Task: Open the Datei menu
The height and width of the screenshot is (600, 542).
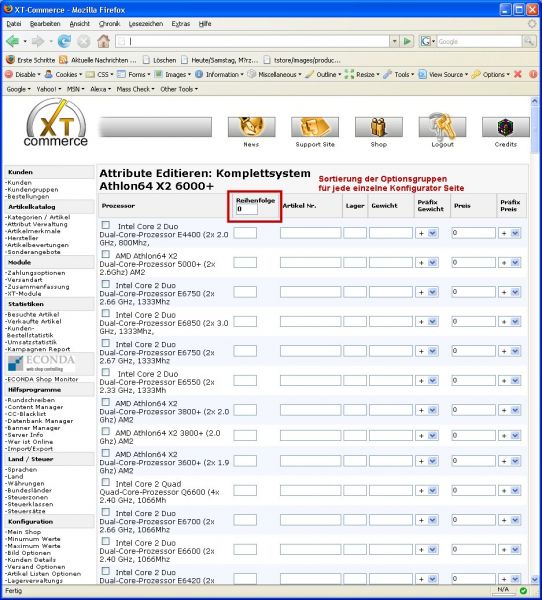Action: pos(14,24)
